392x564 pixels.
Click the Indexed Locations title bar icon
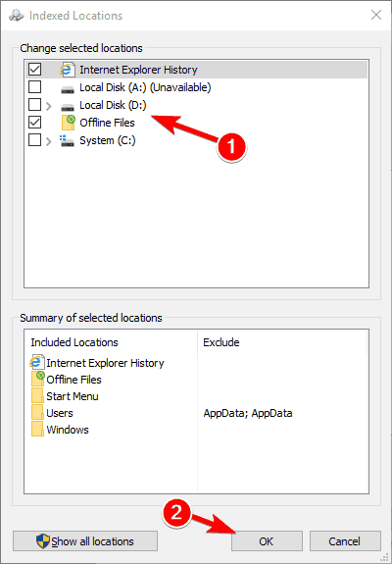[x=16, y=16]
